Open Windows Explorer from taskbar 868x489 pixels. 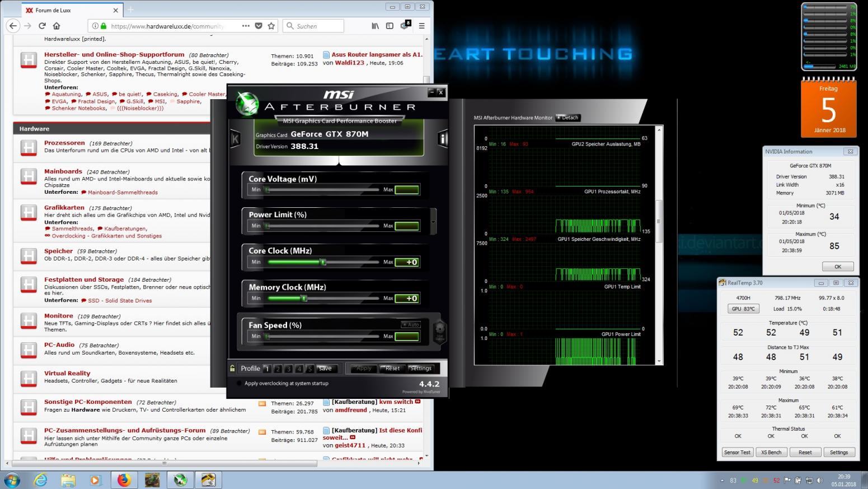pos(68,480)
